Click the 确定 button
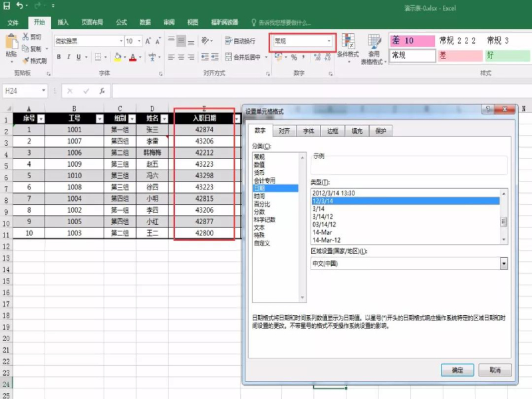 [x=457, y=370]
